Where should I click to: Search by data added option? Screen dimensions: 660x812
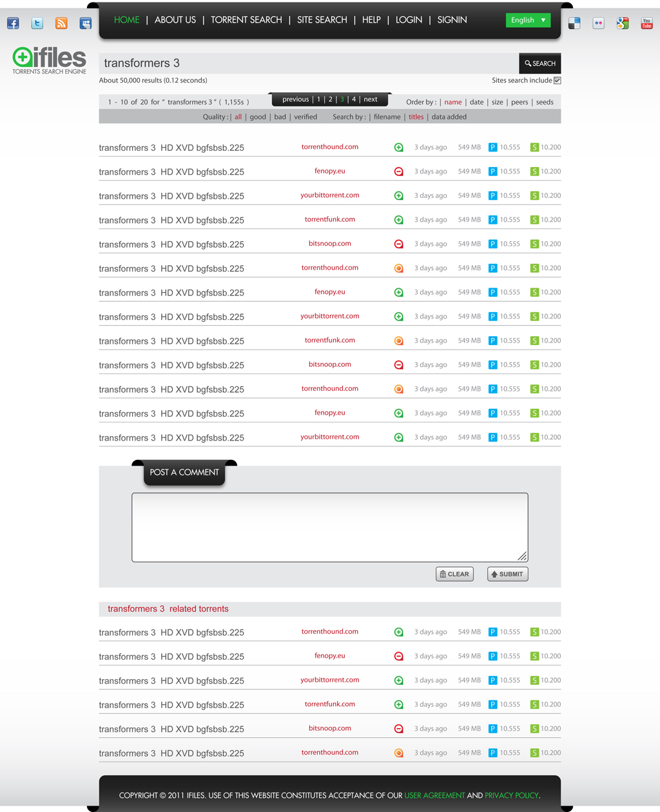449,117
